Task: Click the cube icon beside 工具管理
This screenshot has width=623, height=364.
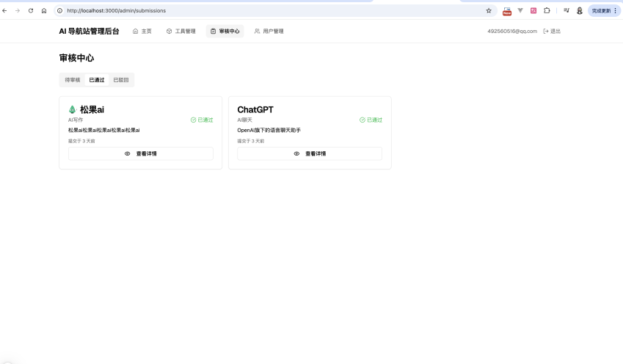Action: click(x=169, y=32)
